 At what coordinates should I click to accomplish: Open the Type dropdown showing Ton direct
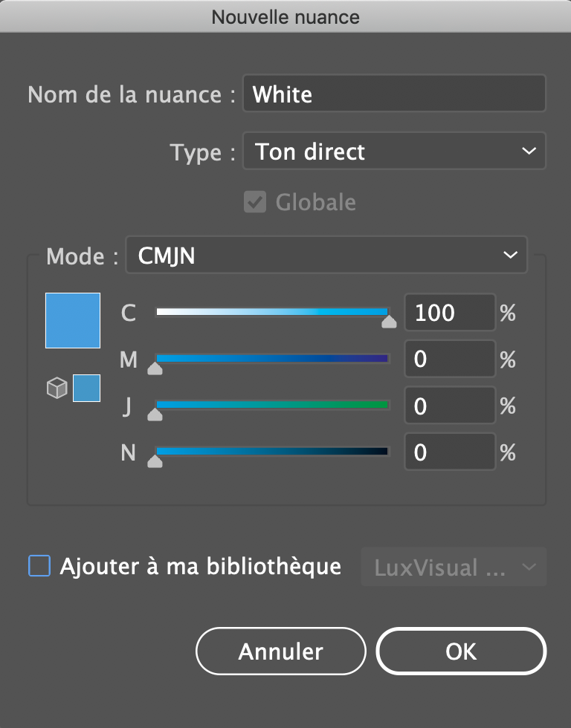click(x=394, y=152)
